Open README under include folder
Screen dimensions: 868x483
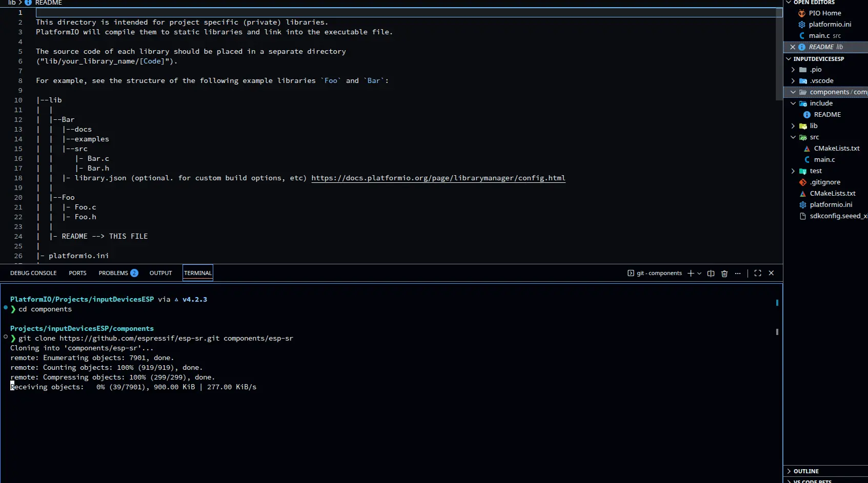[x=827, y=115]
